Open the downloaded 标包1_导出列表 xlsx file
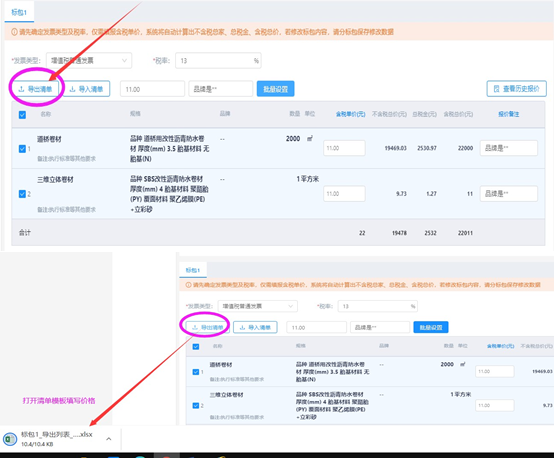Screen dimensions: 554x458 pyautogui.click(x=57, y=435)
